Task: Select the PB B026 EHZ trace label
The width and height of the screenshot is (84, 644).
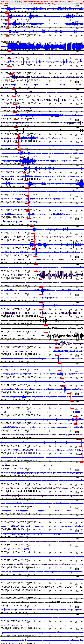Action: (20, 271)
